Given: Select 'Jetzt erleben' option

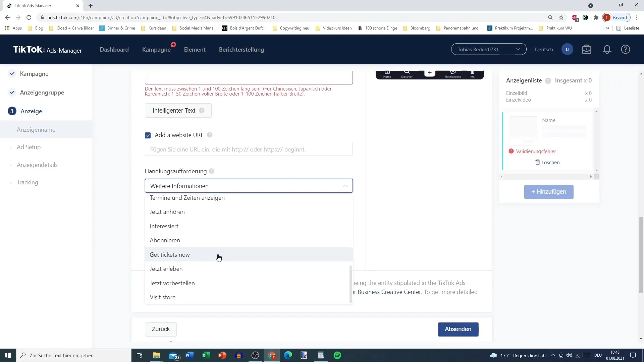Looking at the screenshot, I should click(x=249, y=269).
